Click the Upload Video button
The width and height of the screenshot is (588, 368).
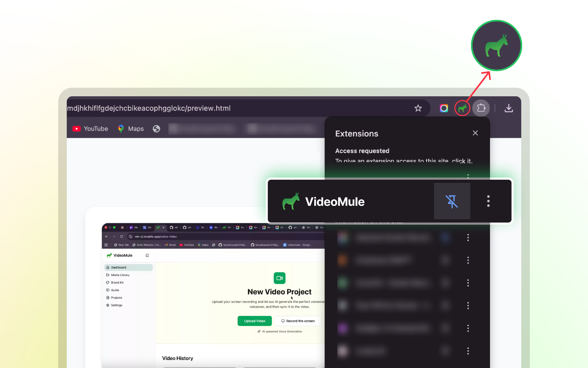[254, 321]
